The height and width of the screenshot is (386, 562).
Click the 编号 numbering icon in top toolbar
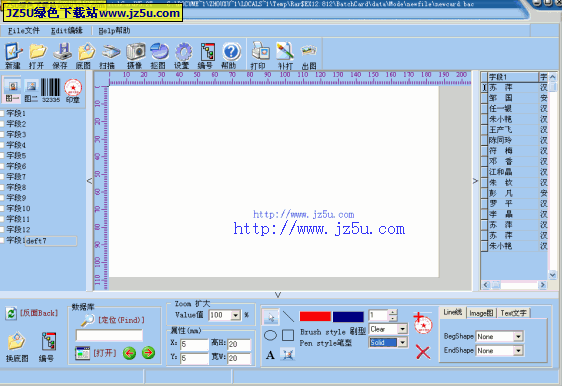[x=207, y=55]
